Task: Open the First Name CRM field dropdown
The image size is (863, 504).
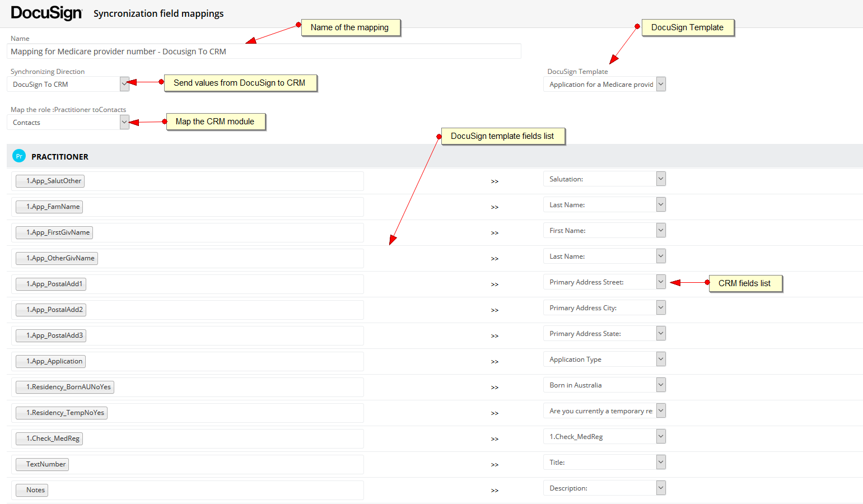Action: (604, 230)
